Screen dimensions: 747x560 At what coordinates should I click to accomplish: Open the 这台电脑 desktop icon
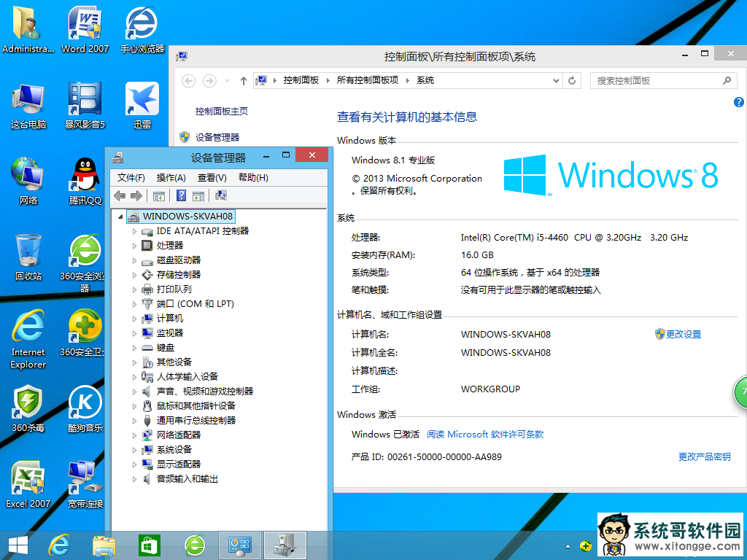28,106
